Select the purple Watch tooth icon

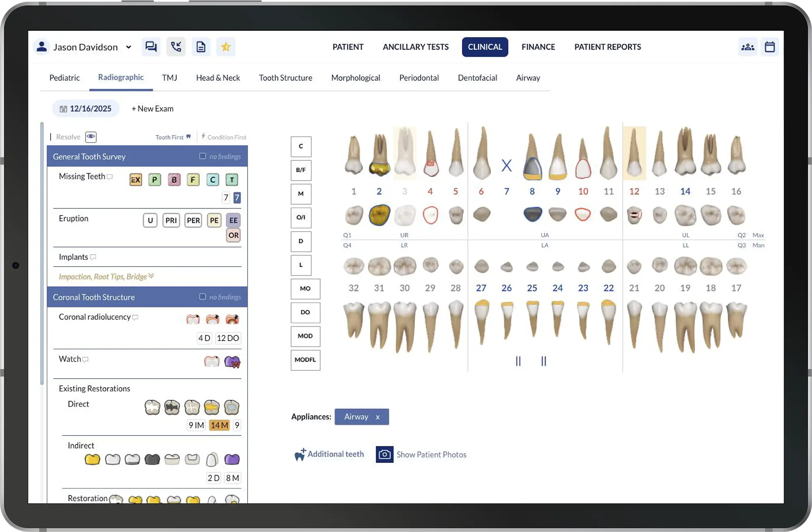point(232,361)
